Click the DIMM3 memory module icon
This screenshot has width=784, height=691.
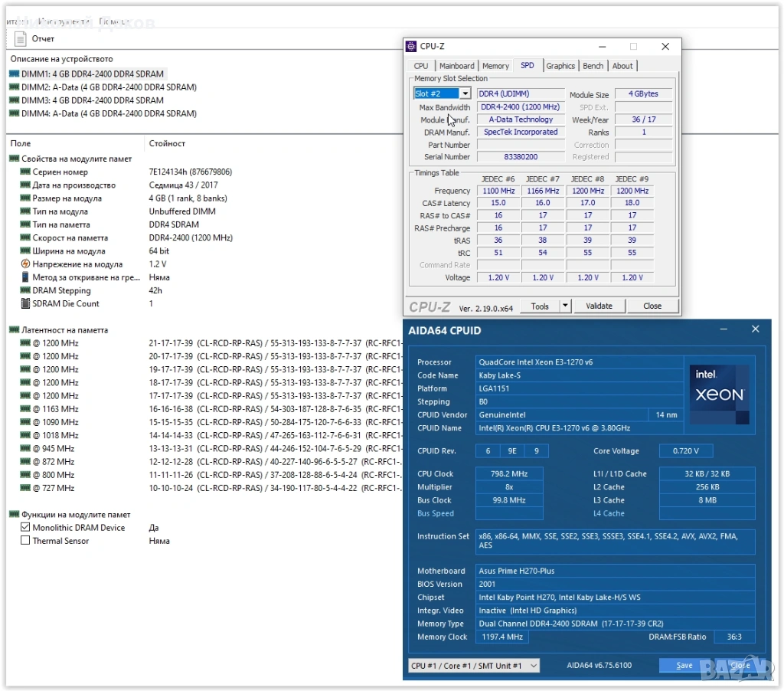tap(14, 100)
